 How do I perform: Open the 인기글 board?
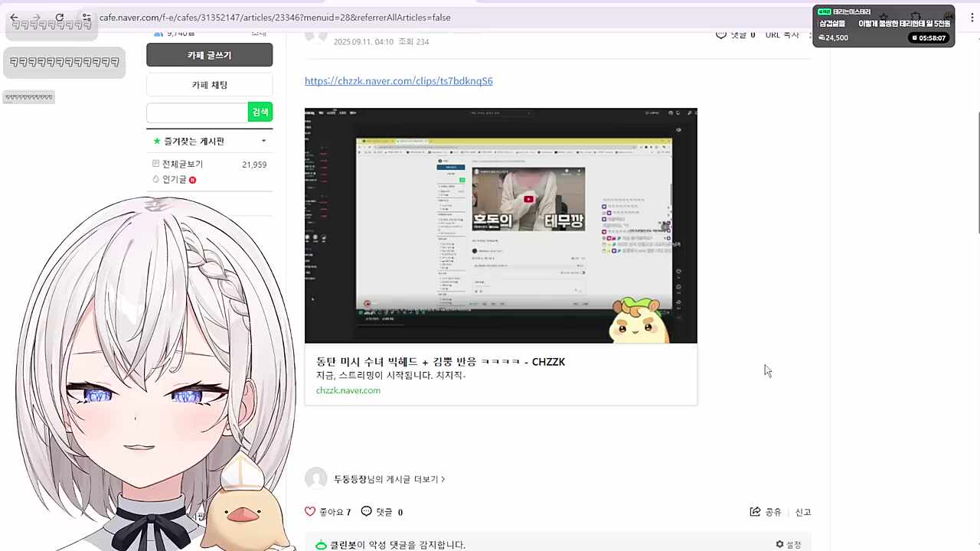(174, 179)
